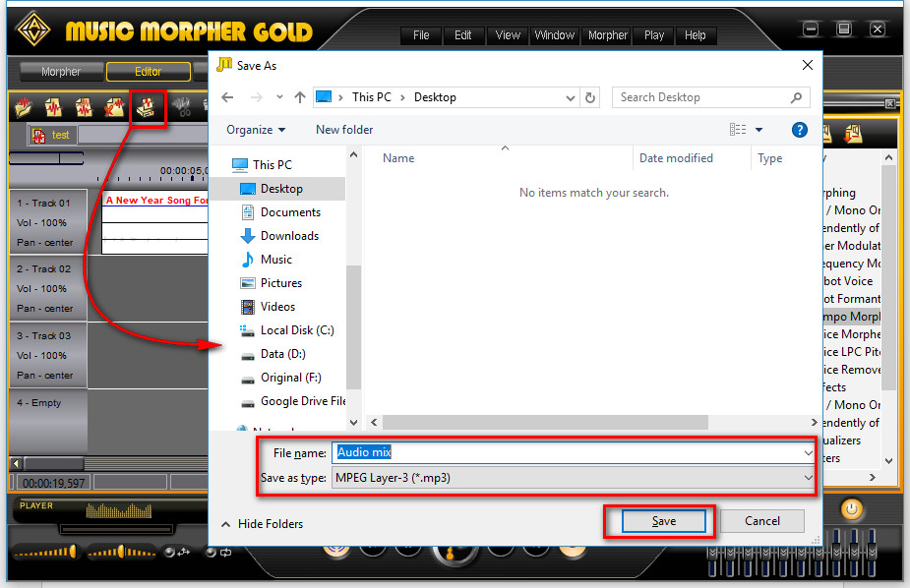This screenshot has height=588, width=910.
Task: Click the shuffle crossed-arrows icon in player
Action: click(184, 552)
